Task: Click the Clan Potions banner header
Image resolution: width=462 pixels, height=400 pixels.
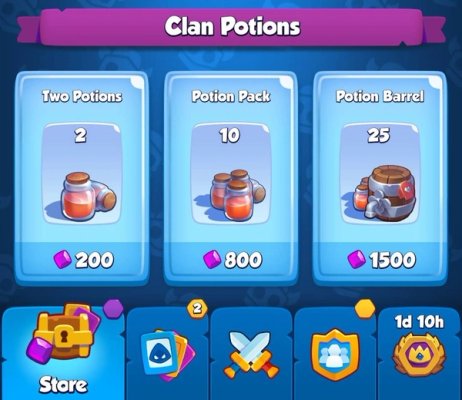Action: [x=231, y=27]
